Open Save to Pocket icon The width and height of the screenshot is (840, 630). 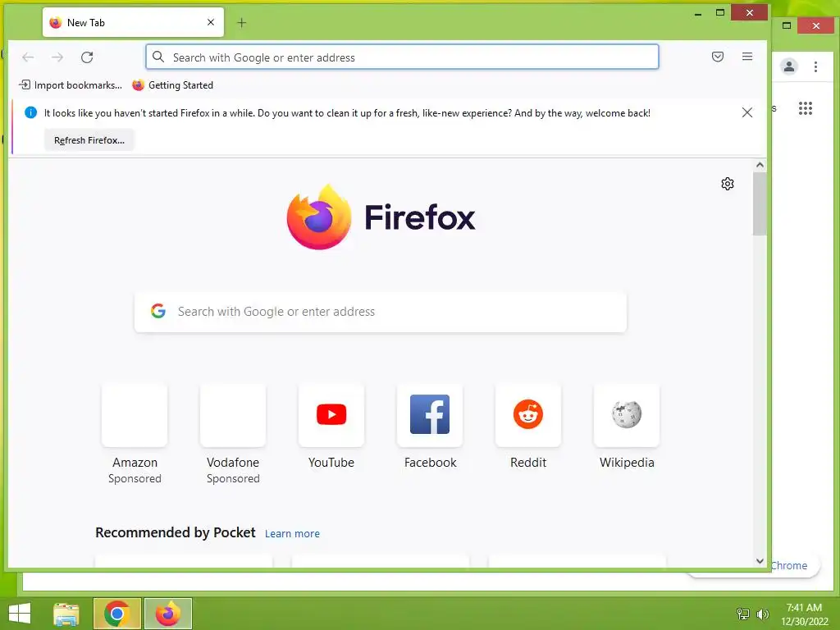click(x=718, y=57)
